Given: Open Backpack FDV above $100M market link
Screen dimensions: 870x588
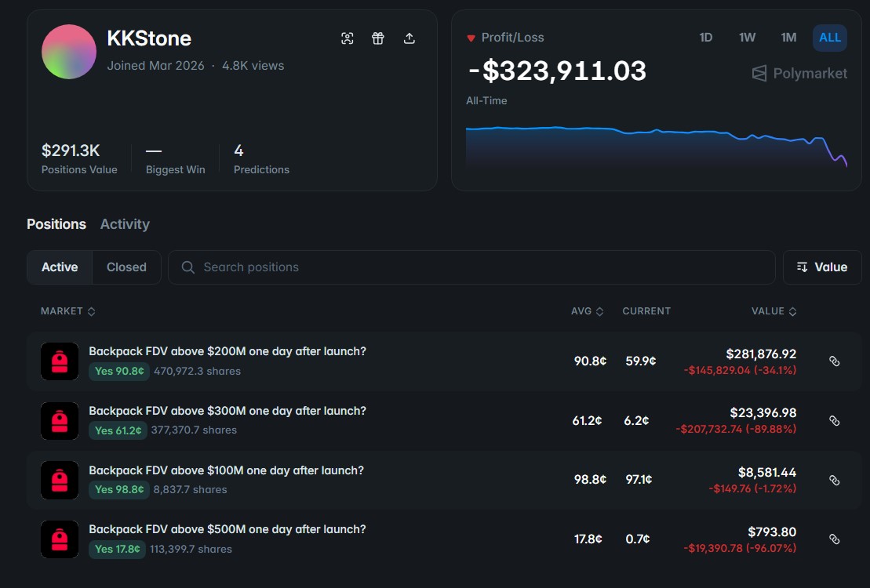Looking at the screenshot, I should [x=227, y=470].
